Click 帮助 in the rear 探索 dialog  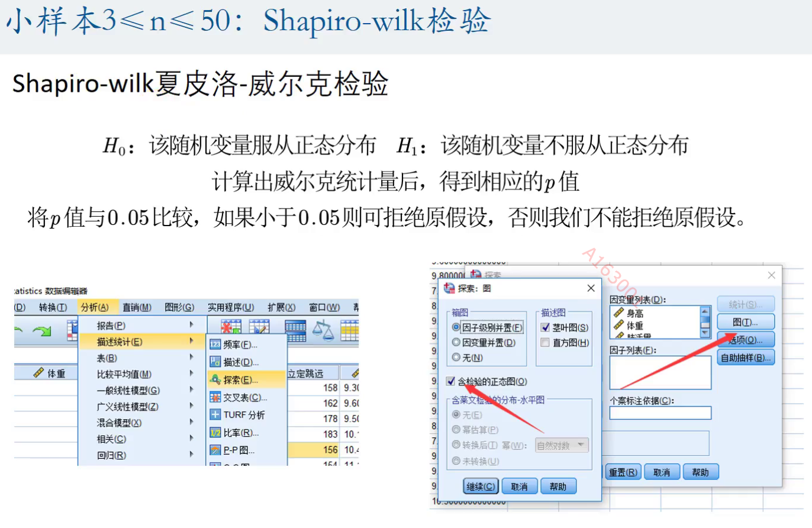701,472
